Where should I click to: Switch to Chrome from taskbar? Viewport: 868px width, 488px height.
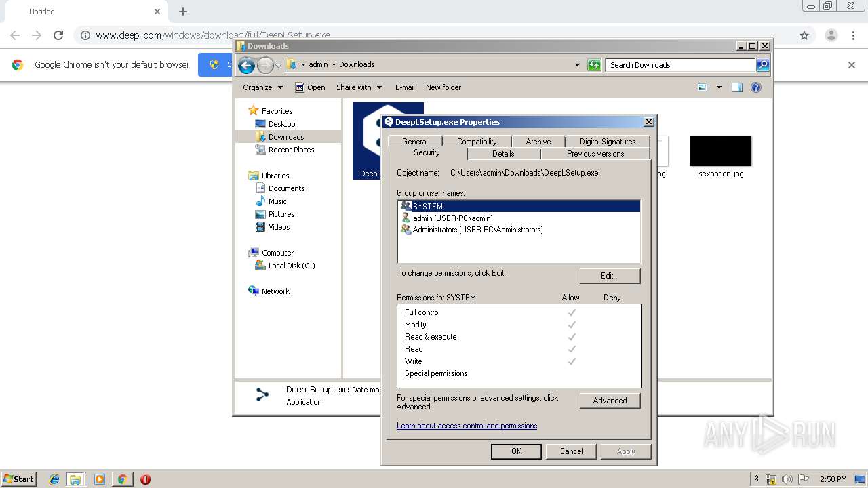coord(122,479)
